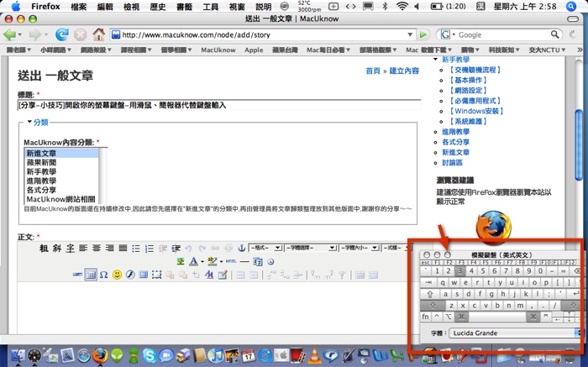Image resolution: width=588 pixels, height=367 pixels.
Task: Open the Apple bookmark in toolbar
Action: click(x=254, y=50)
